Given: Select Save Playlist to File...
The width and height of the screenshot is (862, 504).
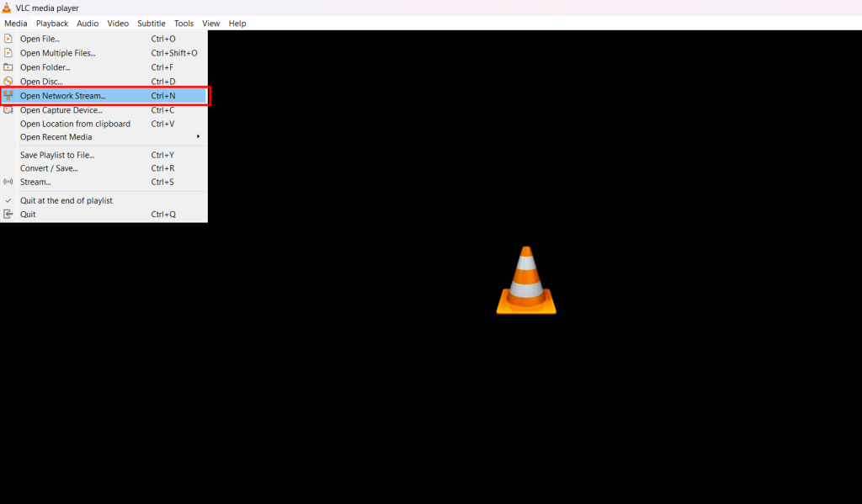Looking at the screenshot, I should click(57, 155).
